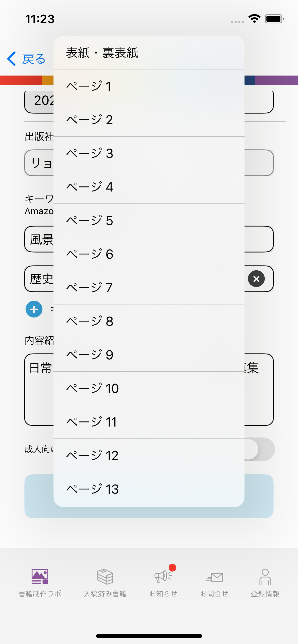Viewport: 298px width, 644px height.
Task: Select ページ 3 in the menu
Action: pyautogui.click(x=149, y=153)
